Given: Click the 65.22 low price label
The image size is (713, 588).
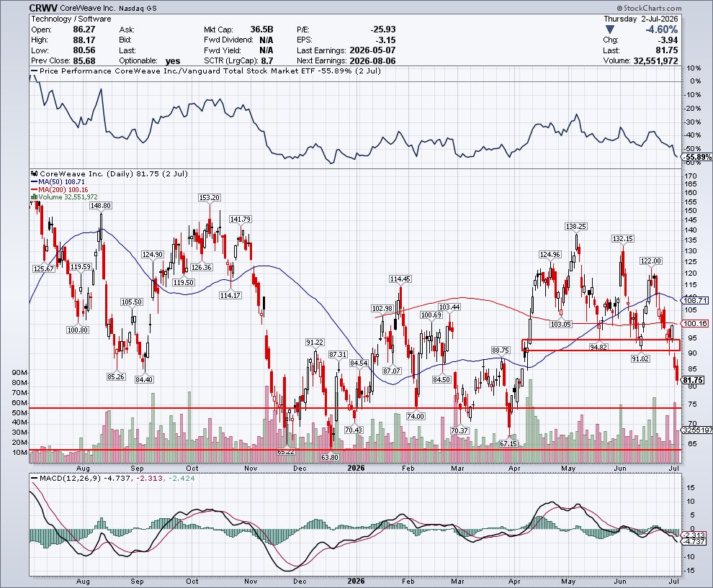Looking at the screenshot, I should pyautogui.click(x=286, y=452).
